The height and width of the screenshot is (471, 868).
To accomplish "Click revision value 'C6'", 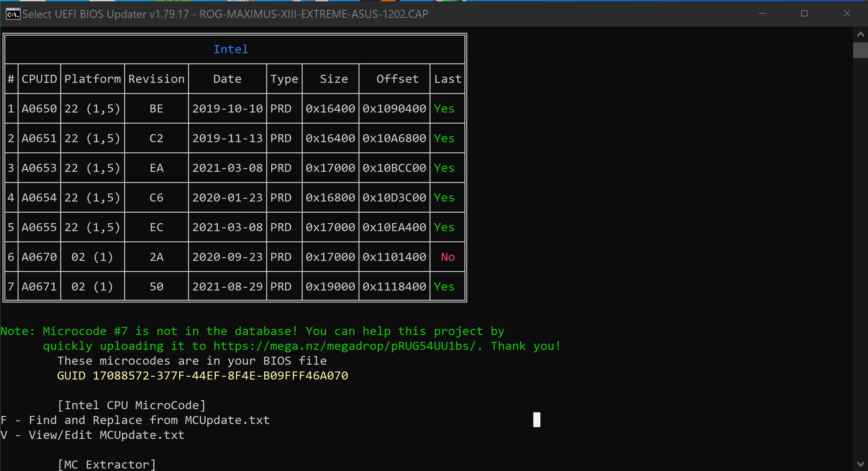I will (157, 197).
